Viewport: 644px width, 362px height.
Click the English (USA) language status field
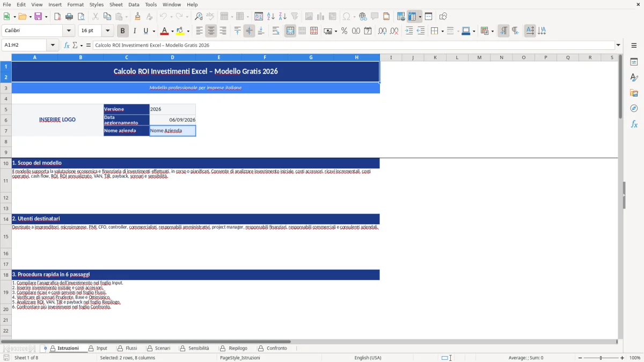tap(368, 358)
